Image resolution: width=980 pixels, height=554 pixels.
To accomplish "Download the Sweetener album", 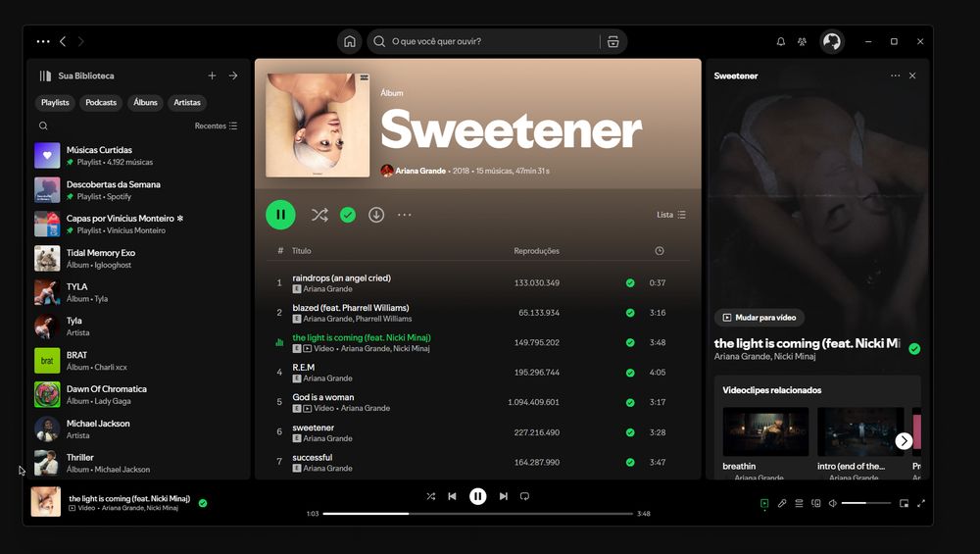I will 376,215.
